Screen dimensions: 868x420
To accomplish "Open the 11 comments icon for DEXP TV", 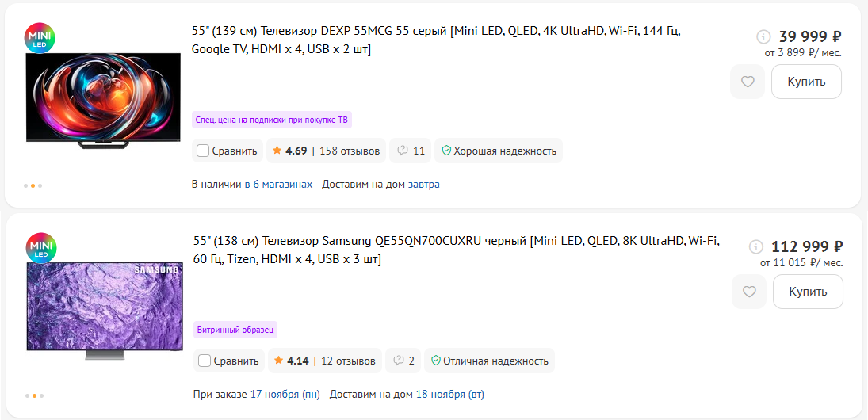I will tap(410, 151).
